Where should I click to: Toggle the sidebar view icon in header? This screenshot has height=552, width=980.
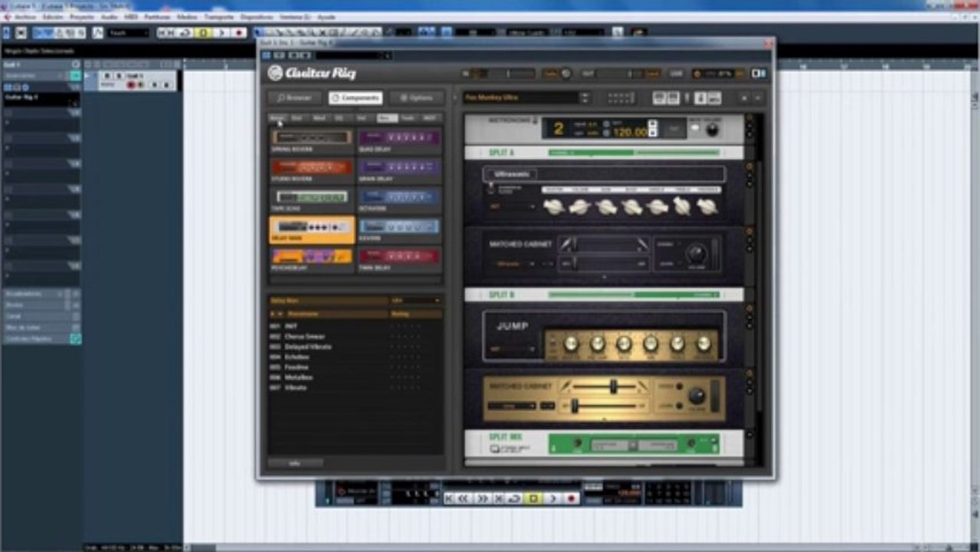[759, 74]
